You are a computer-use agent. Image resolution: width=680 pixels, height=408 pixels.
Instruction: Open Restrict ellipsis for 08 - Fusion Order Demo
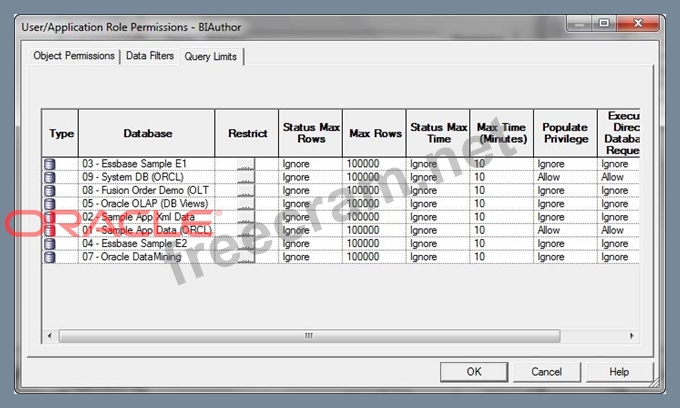[x=246, y=190]
